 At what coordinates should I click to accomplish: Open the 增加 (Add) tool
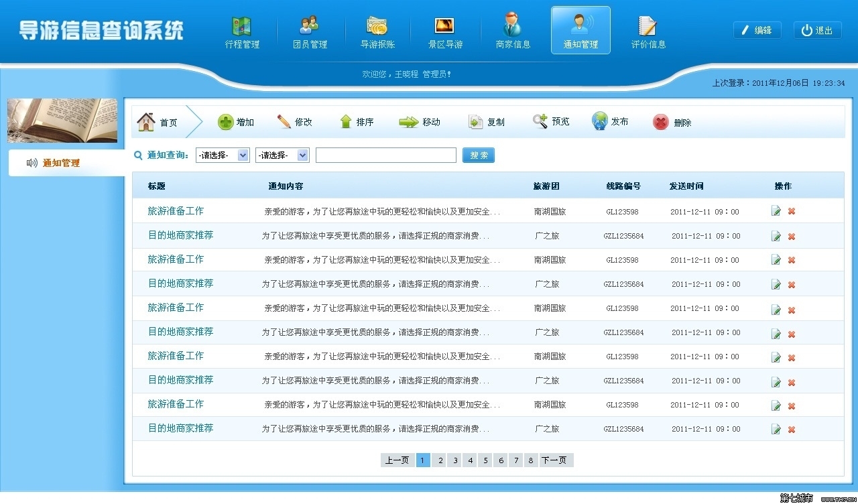click(x=237, y=121)
